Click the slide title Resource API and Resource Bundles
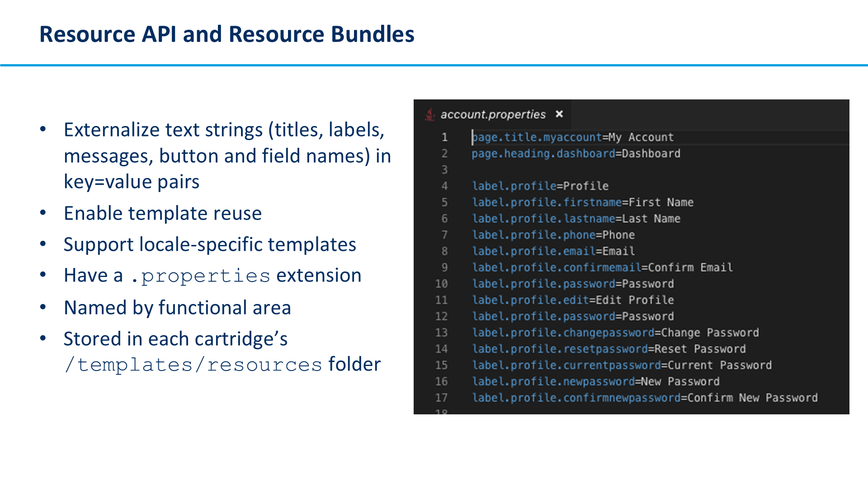This screenshot has width=868, height=488. [x=227, y=34]
